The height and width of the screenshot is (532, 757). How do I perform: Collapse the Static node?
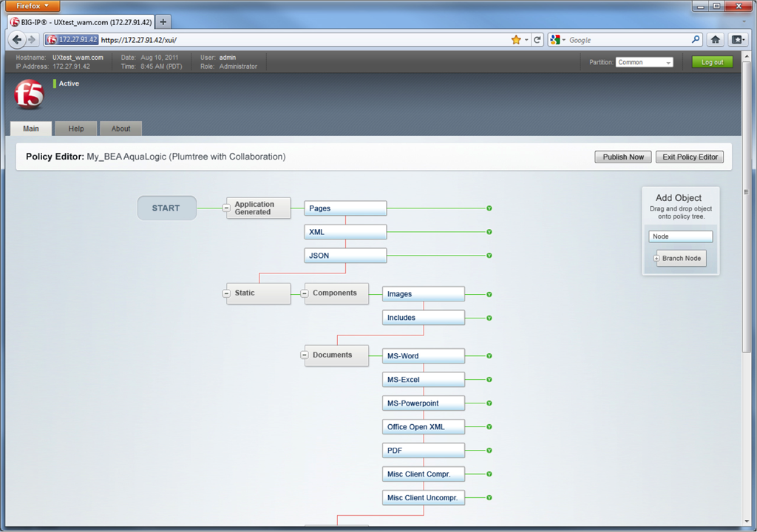(x=226, y=293)
